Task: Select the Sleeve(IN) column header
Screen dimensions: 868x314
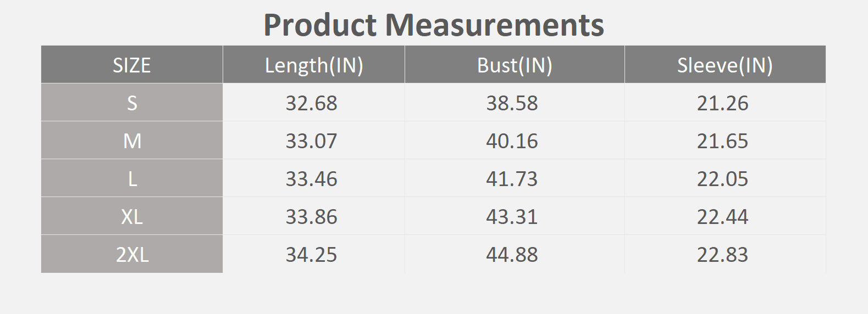Action: 725,65
